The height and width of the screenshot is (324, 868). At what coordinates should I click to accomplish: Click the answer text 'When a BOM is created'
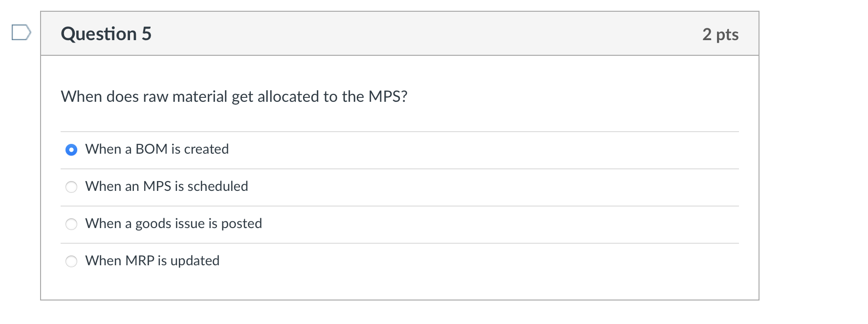tap(156, 149)
